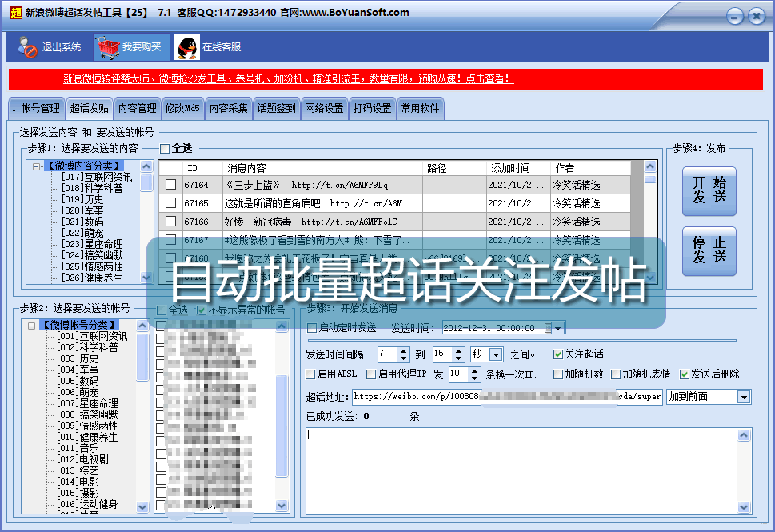The height and width of the screenshot is (532, 775).
Task: Open the 网络设置 tab
Action: point(324,108)
